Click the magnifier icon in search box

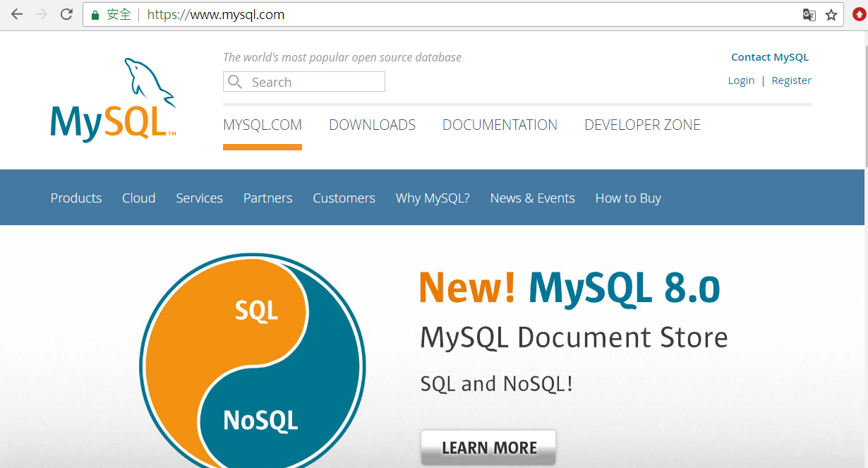tap(235, 82)
